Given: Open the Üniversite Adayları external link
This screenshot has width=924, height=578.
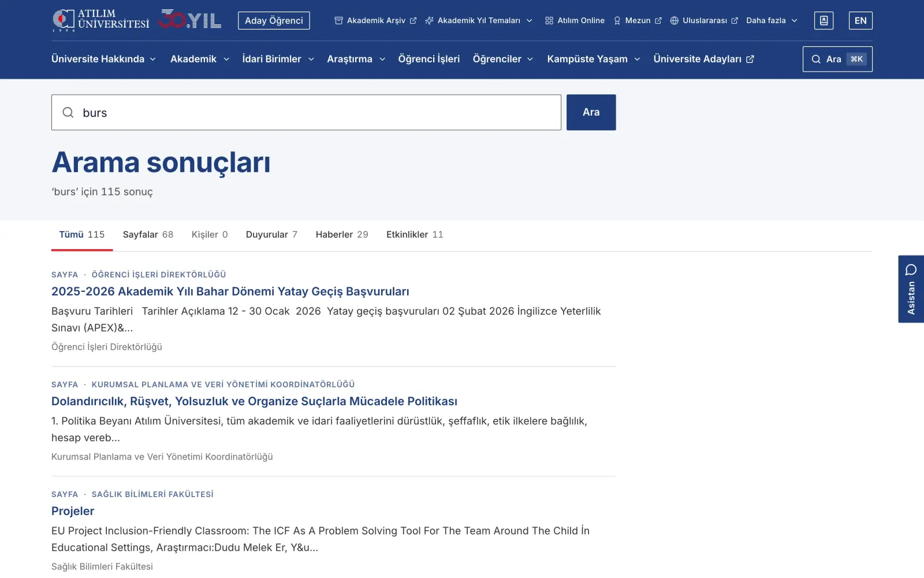Looking at the screenshot, I should tap(703, 59).
